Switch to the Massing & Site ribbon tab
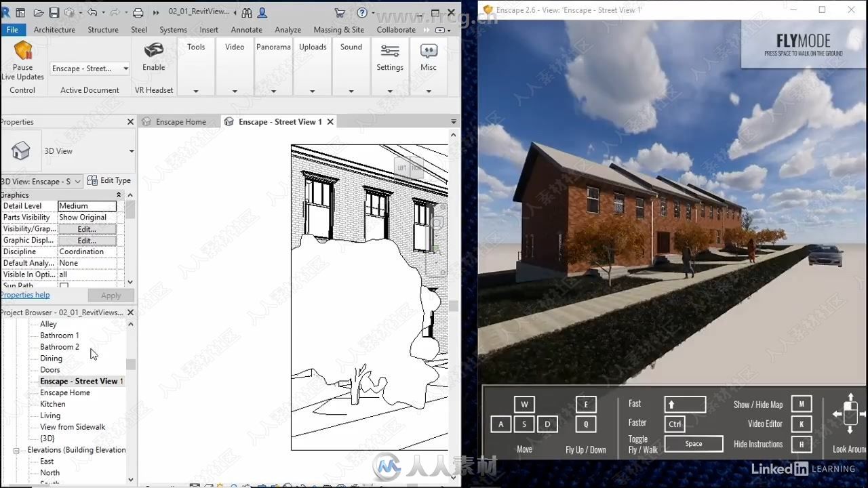 pos(338,30)
